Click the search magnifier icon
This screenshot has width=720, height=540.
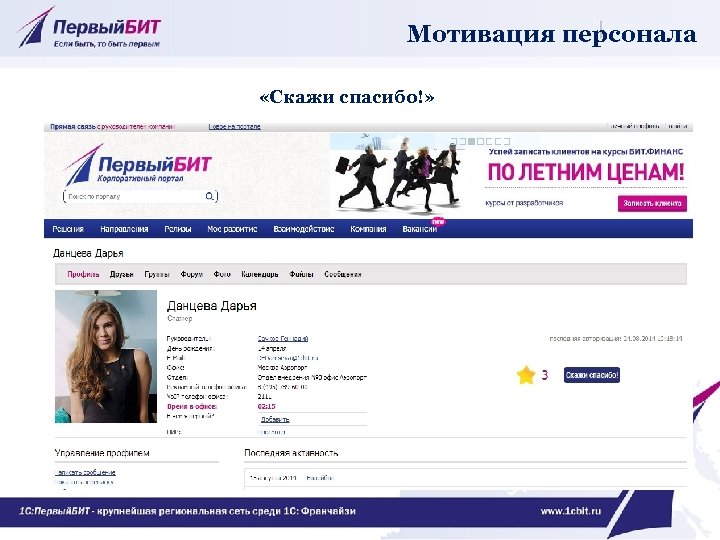pos(209,197)
